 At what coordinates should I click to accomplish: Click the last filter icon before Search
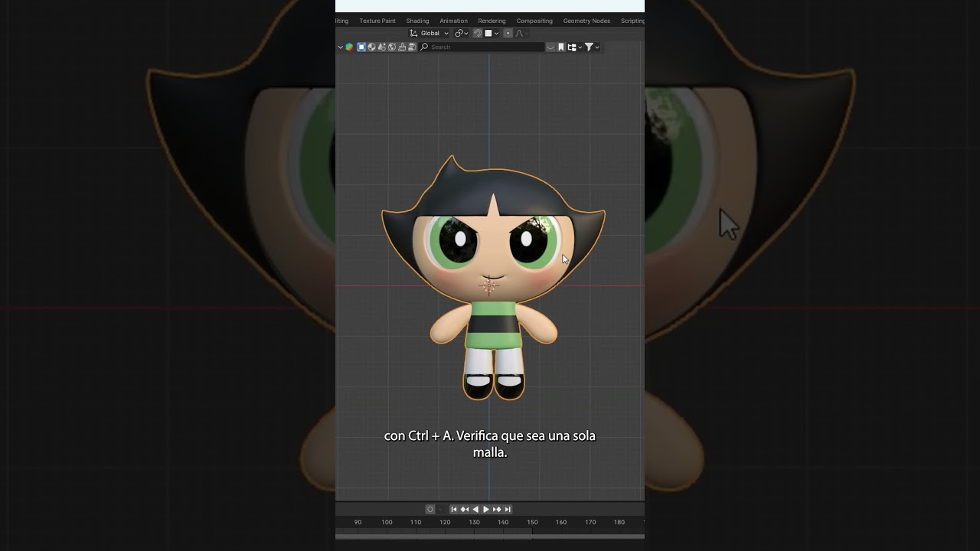[x=412, y=47]
